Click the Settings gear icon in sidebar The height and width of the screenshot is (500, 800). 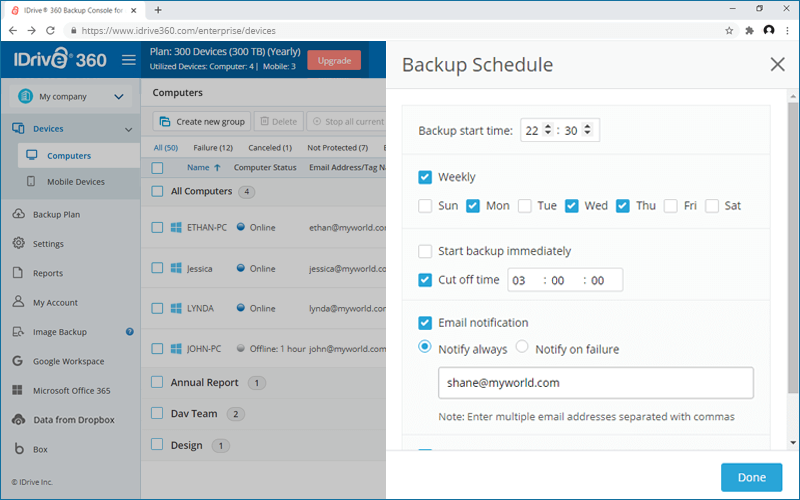click(18, 243)
